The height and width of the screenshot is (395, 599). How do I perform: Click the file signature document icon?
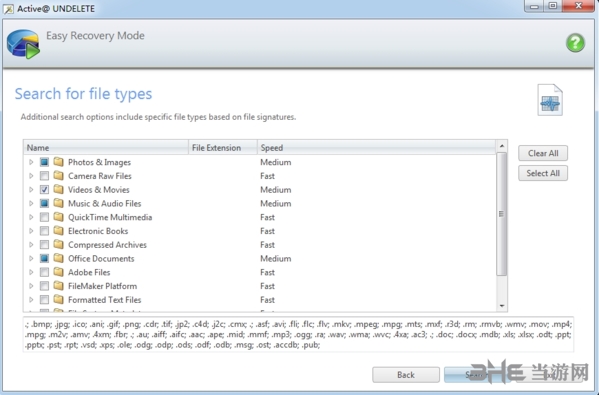tap(550, 100)
